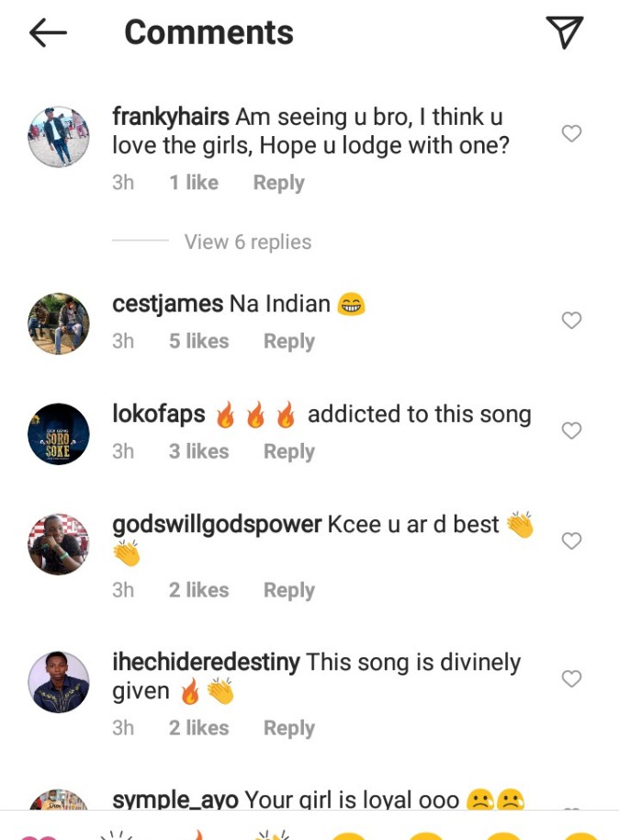Reply to ihechideredestiny's comment

289,729
